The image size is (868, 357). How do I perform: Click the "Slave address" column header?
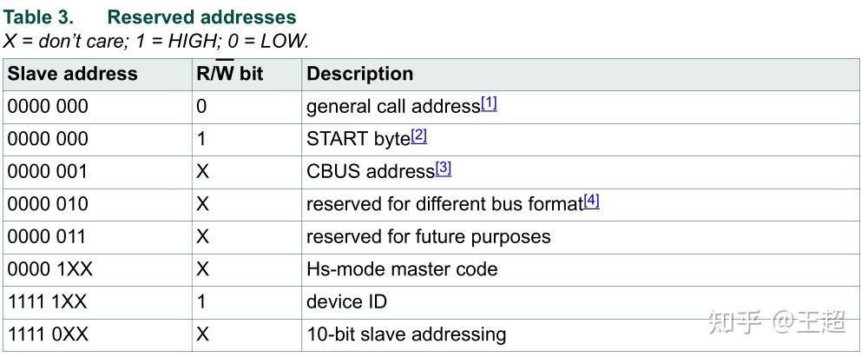pyautogui.click(x=73, y=74)
